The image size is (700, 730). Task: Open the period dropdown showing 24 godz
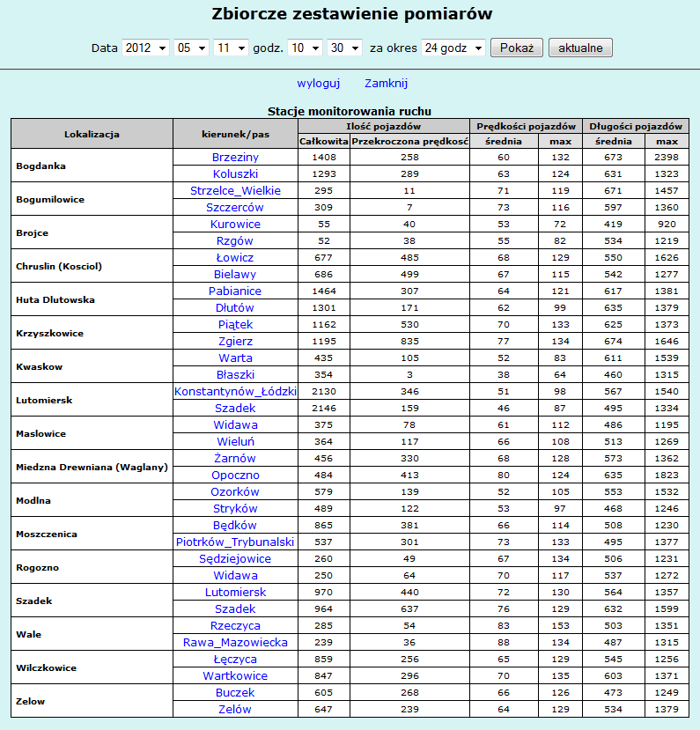[x=453, y=48]
